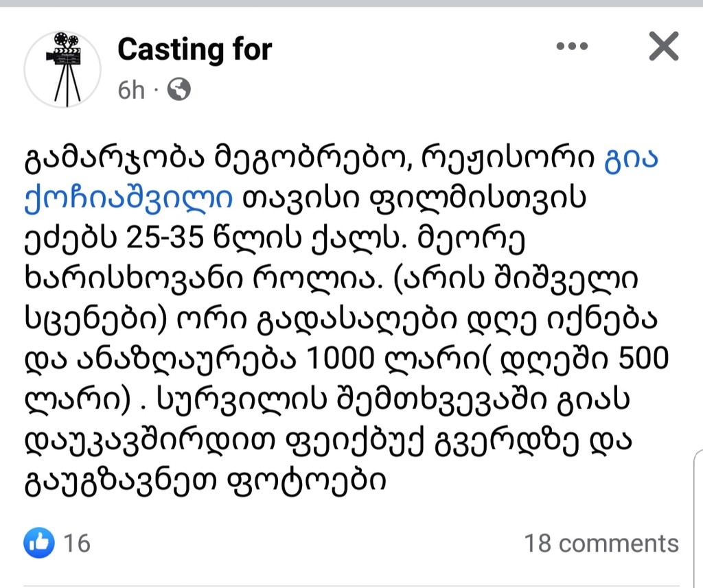Image resolution: width=703 pixels, height=588 pixels.
Task: Click the globe Public privacy icon
Action: click(179, 89)
